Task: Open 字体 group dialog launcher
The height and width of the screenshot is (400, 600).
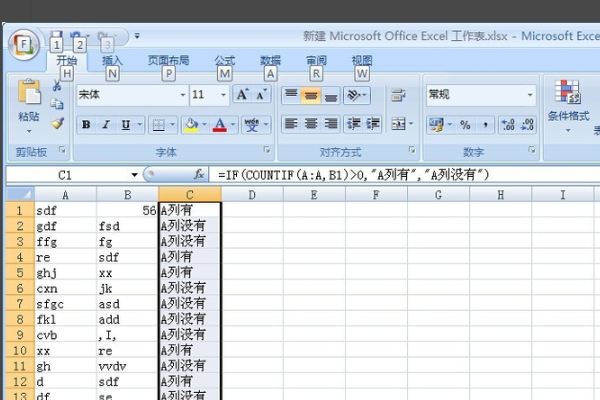Action: click(x=267, y=150)
